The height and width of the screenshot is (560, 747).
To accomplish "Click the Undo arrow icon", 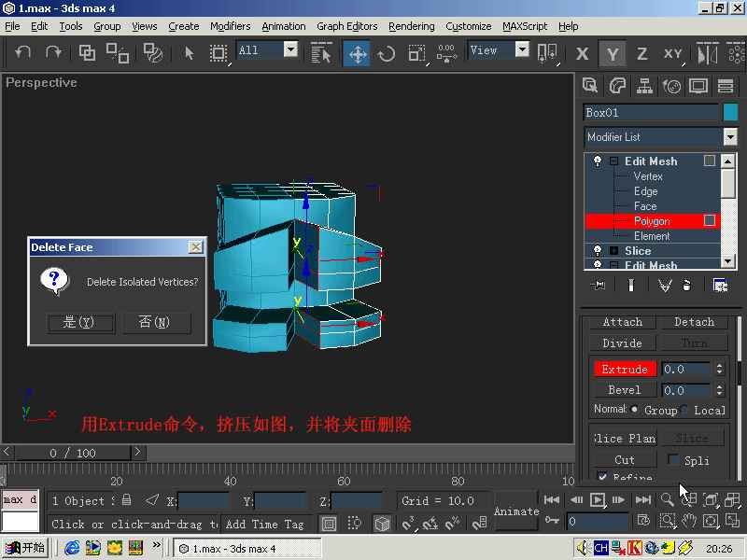I will (22, 52).
